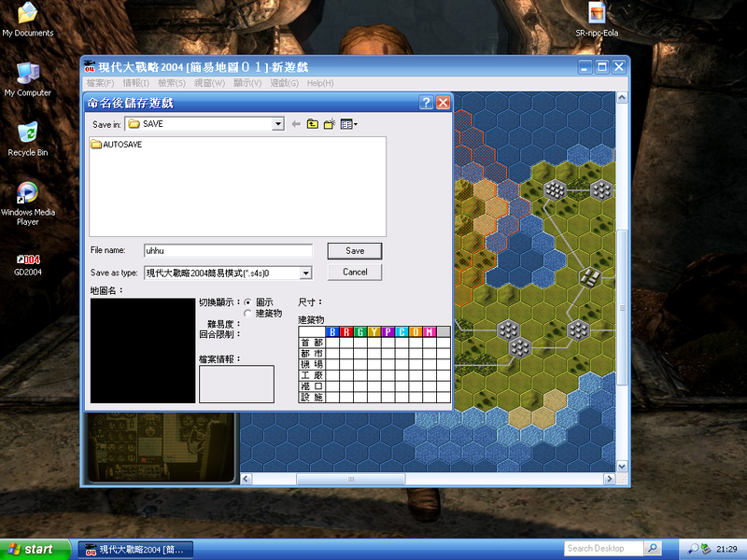Click the 都市 row label

312,354
